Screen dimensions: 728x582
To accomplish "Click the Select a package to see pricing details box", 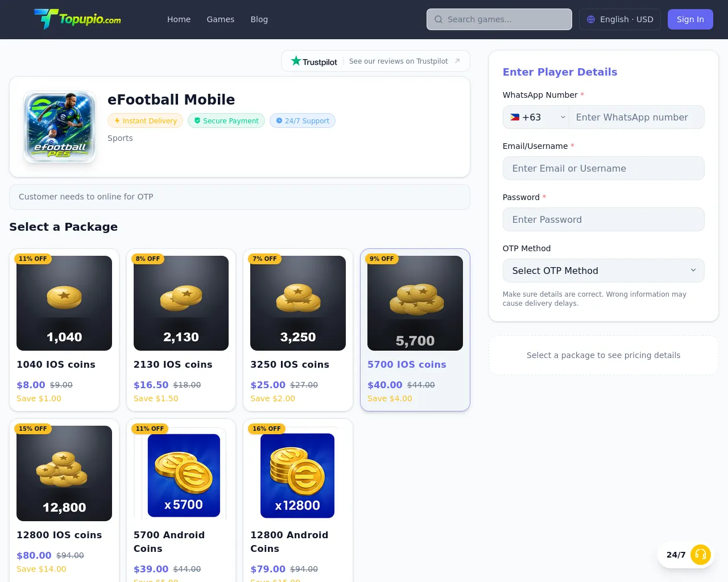I will coord(603,355).
